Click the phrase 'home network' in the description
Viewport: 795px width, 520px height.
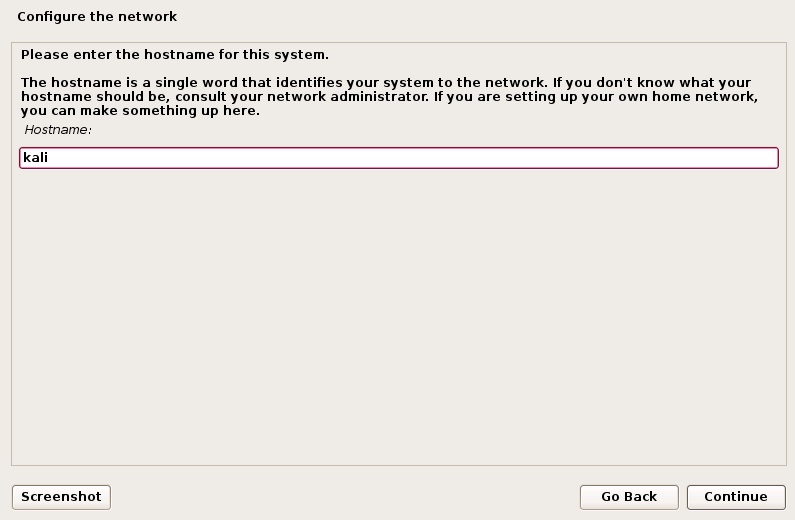[x=704, y=96]
